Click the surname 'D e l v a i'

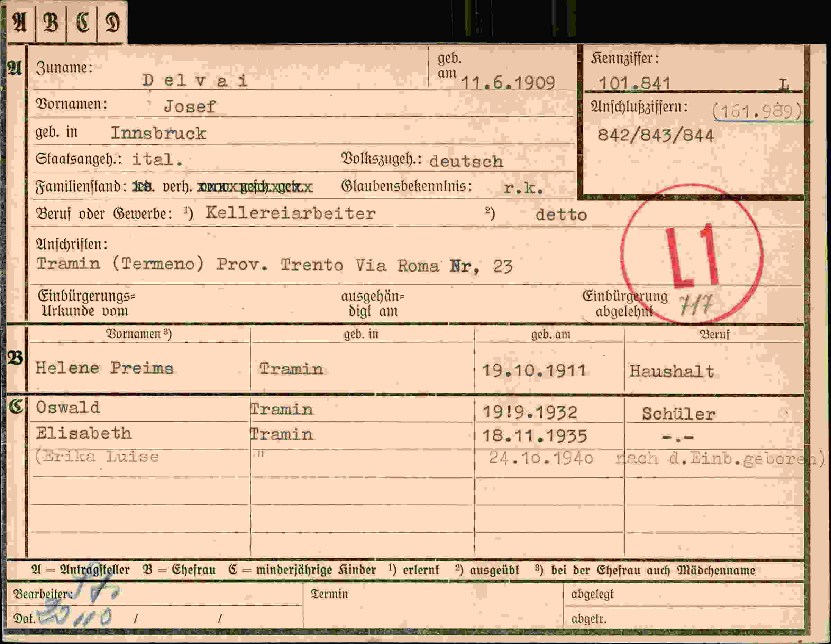(x=195, y=81)
